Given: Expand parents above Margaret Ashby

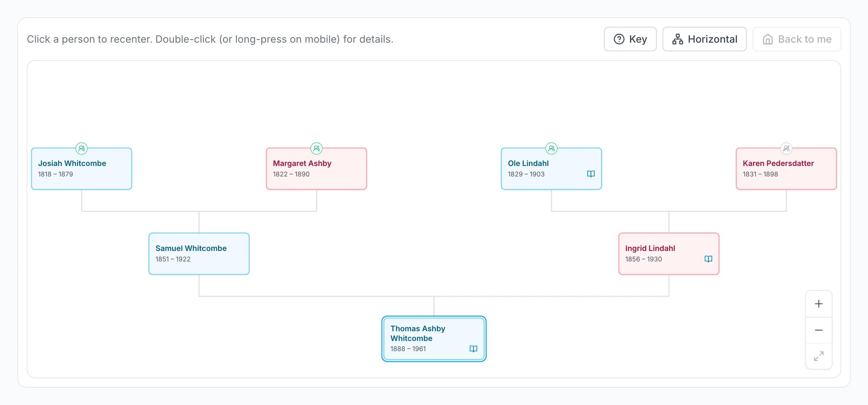Looking at the screenshot, I should point(316,148).
